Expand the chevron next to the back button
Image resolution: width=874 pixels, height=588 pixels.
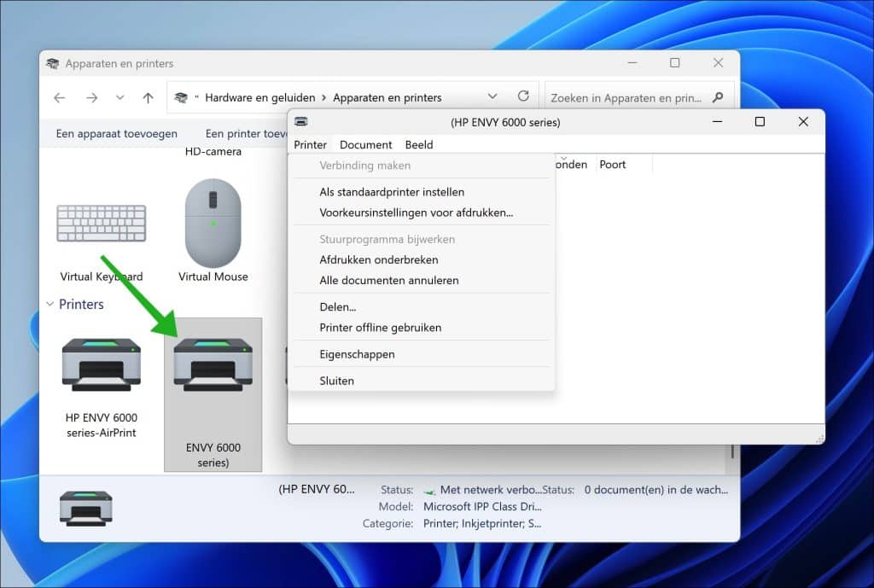click(x=119, y=97)
